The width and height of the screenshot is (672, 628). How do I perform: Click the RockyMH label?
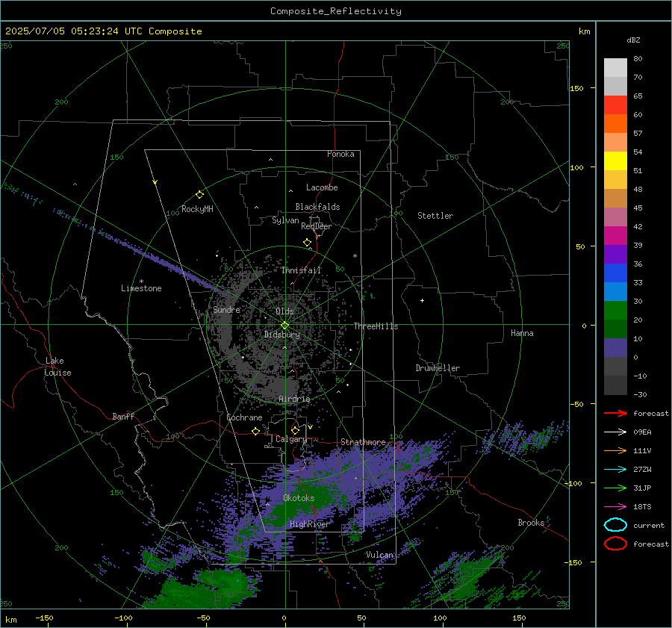[197, 209]
